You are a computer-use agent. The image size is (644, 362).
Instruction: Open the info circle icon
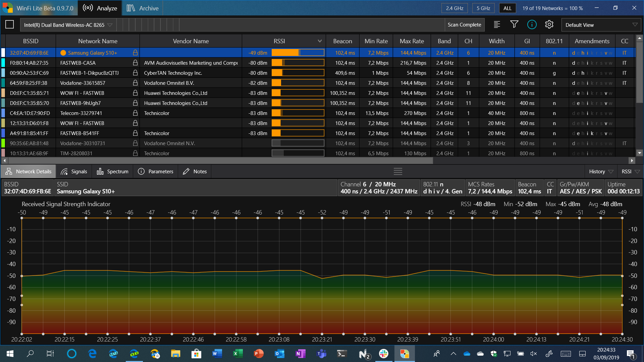(x=532, y=24)
